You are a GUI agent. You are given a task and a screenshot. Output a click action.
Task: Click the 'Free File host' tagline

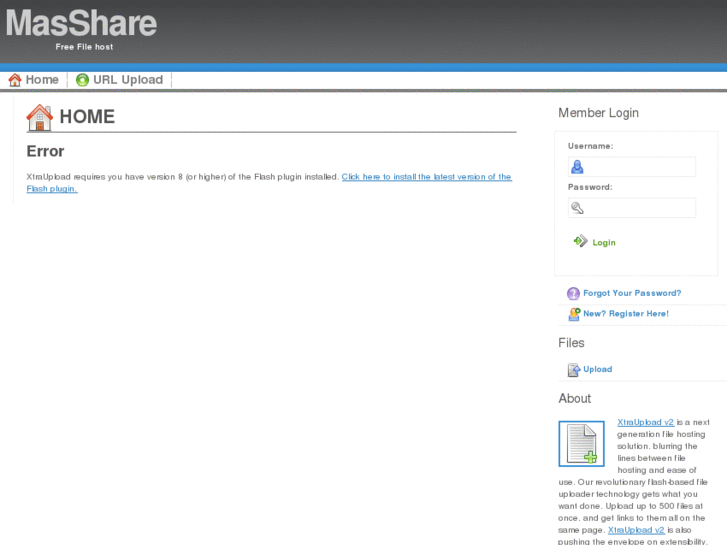click(x=84, y=47)
